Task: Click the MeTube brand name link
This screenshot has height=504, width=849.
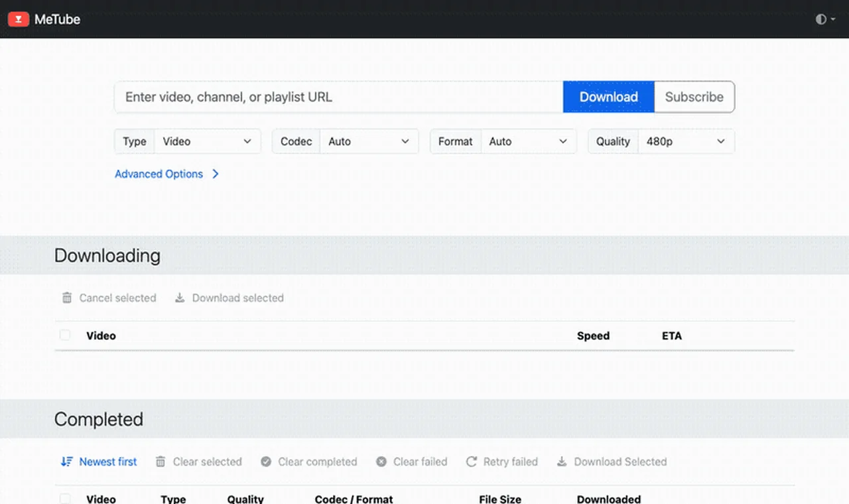Action: (x=57, y=19)
